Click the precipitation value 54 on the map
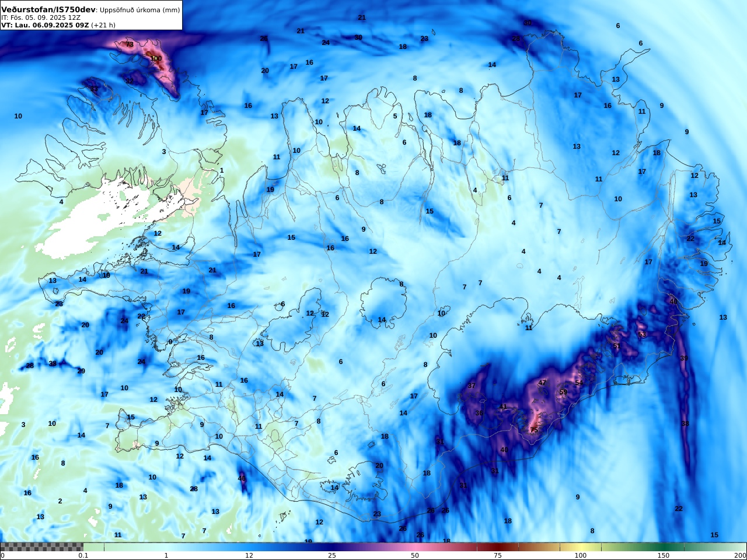 [x=579, y=383]
